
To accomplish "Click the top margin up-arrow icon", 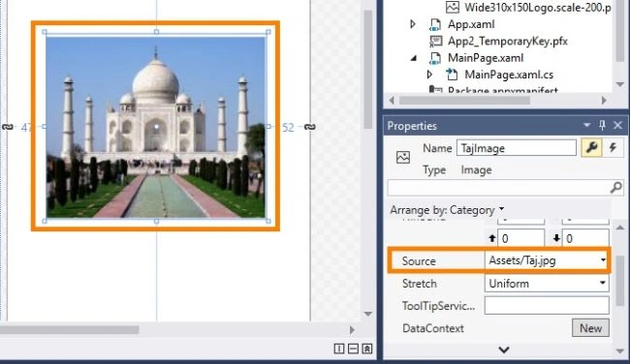I will click(x=491, y=238).
